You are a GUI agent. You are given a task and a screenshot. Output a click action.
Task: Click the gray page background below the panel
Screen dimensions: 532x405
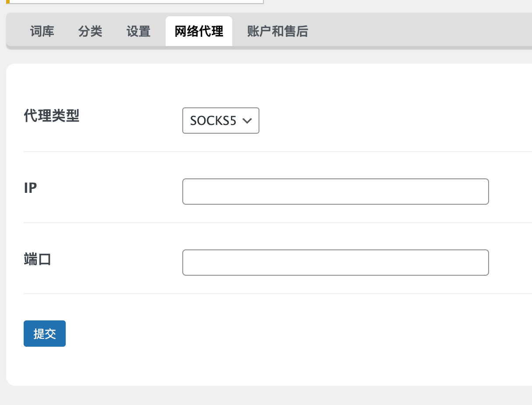[x=263, y=396]
